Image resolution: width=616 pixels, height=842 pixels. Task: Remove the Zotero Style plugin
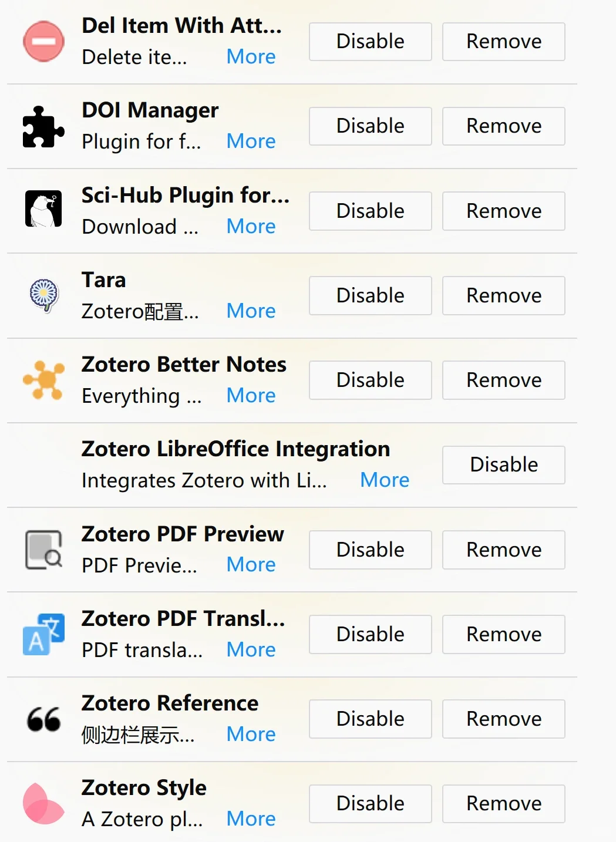[x=503, y=803]
